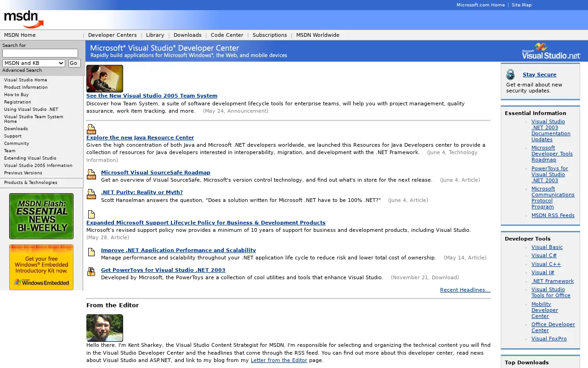Image resolution: width=588 pixels, height=368 pixels.
Task: Open the Library menu item
Action: click(155, 35)
